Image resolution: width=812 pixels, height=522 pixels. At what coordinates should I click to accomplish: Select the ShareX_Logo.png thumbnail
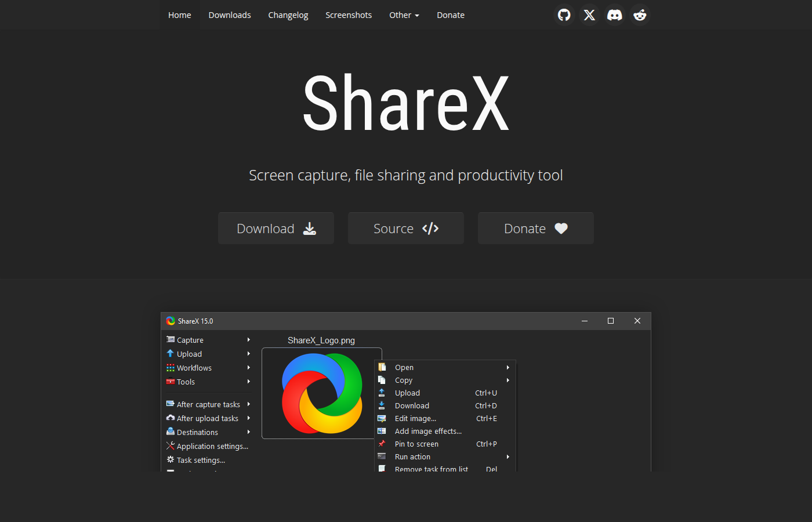(x=321, y=393)
